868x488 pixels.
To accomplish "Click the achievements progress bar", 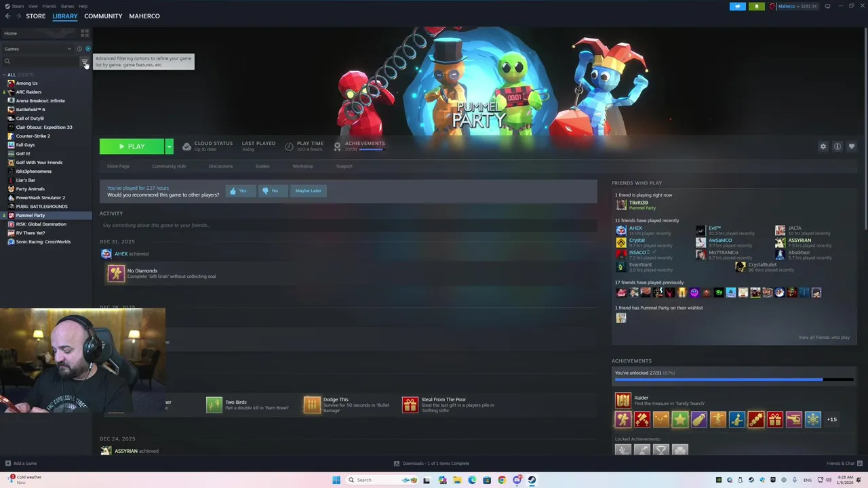I will pyautogui.click(x=734, y=380).
